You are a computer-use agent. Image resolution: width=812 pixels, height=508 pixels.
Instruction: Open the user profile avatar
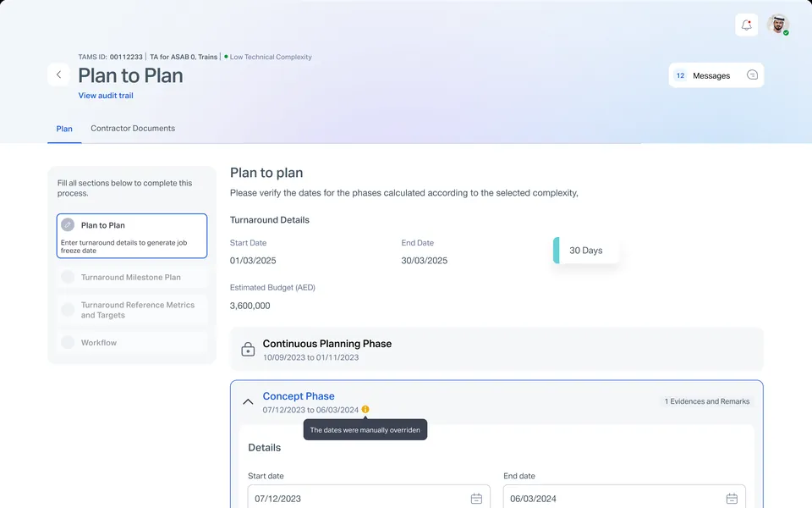[x=778, y=25]
